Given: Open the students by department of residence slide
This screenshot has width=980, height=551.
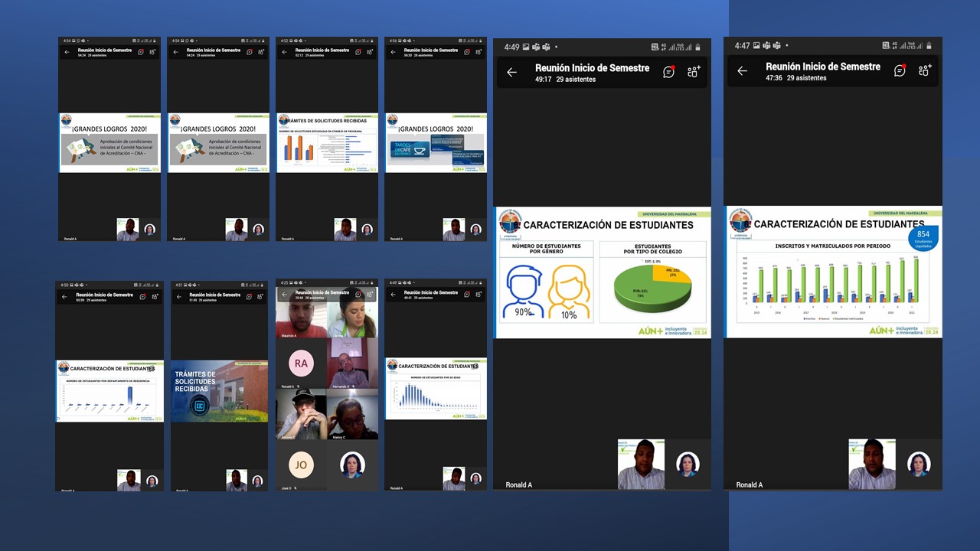Looking at the screenshot, I should (x=109, y=391).
